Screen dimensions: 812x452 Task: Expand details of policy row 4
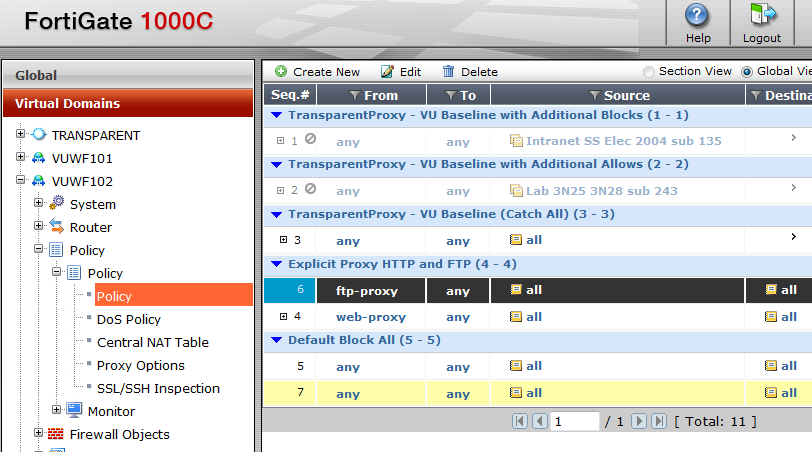point(283,316)
